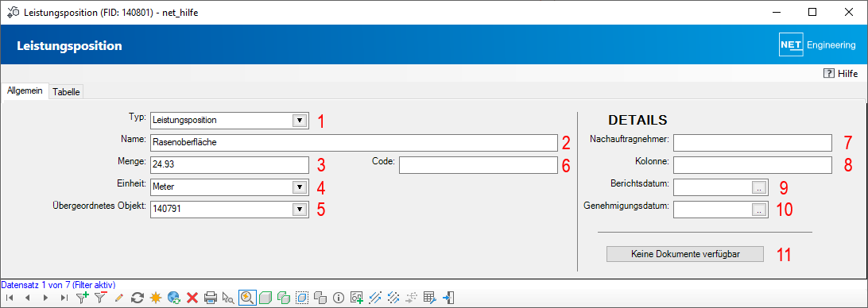
Task: Go to the previous record
Action: pyautogui.click(x=28, y=298)
